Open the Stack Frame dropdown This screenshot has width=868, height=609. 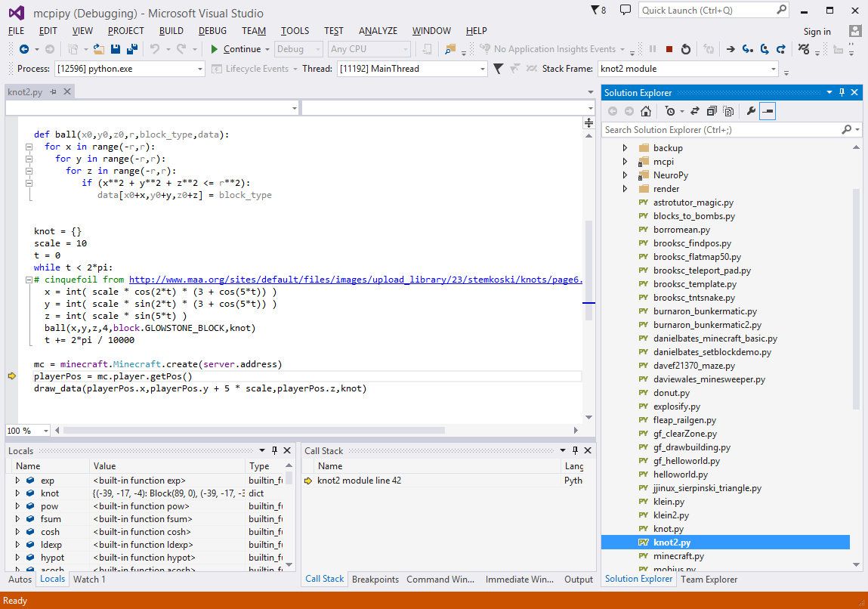click(x=774, y=68)
